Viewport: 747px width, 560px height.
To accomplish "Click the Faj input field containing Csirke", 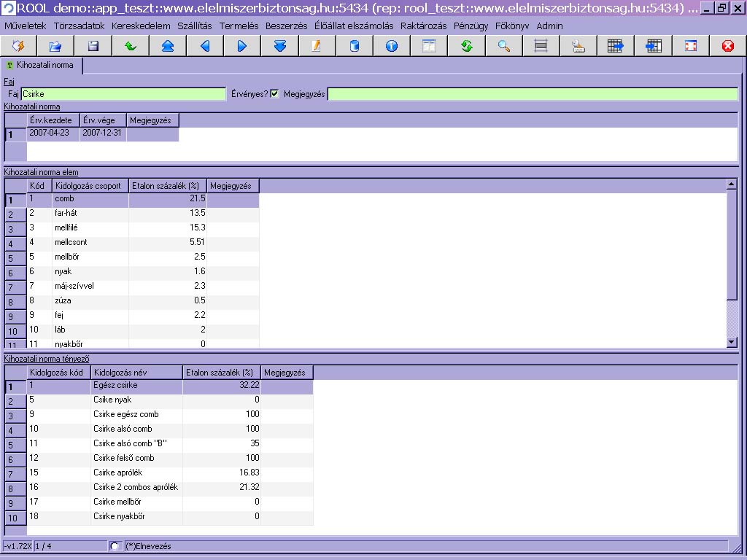I will [123, 94].
